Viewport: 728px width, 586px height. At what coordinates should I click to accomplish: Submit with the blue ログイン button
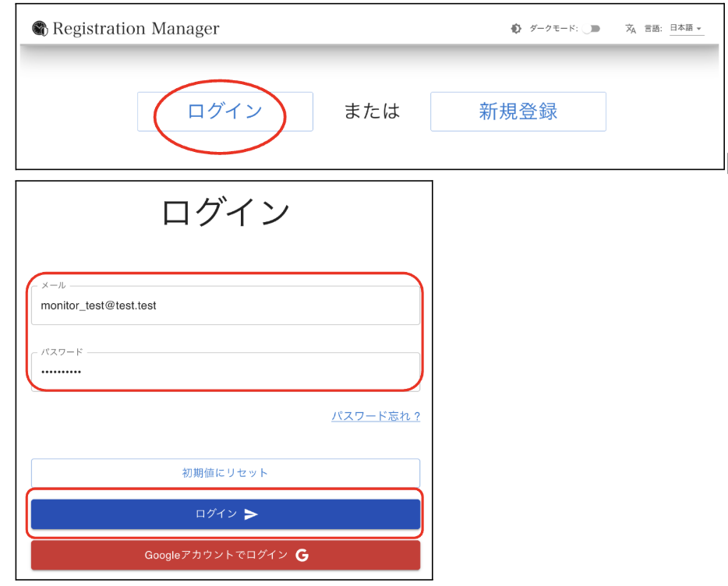click(225, 514)
